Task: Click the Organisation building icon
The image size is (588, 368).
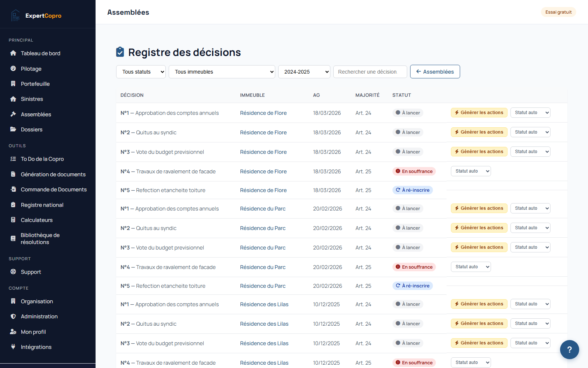Action: coord(13,301)
